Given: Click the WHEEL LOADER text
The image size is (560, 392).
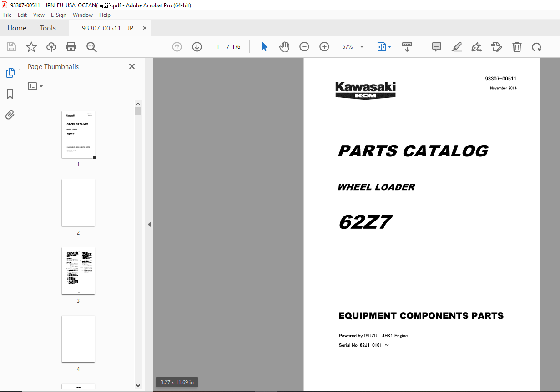Looking at the screenshot, I should point(376,187).
